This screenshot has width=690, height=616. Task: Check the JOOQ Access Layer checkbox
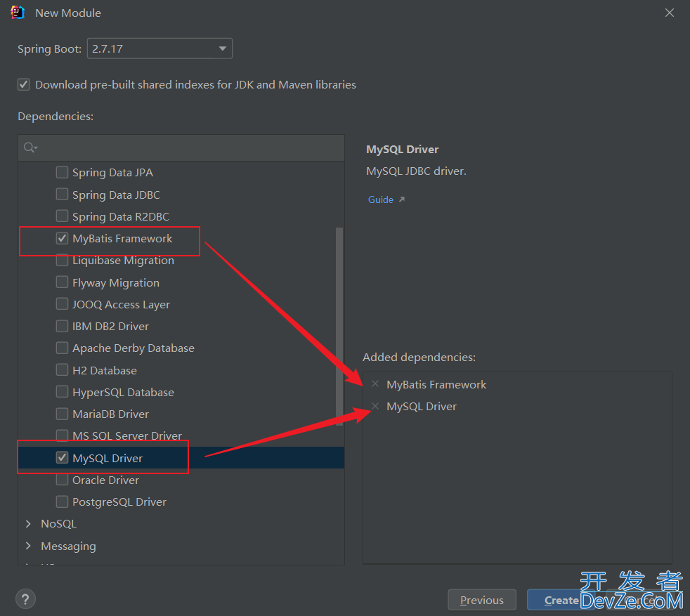[62, 304]
